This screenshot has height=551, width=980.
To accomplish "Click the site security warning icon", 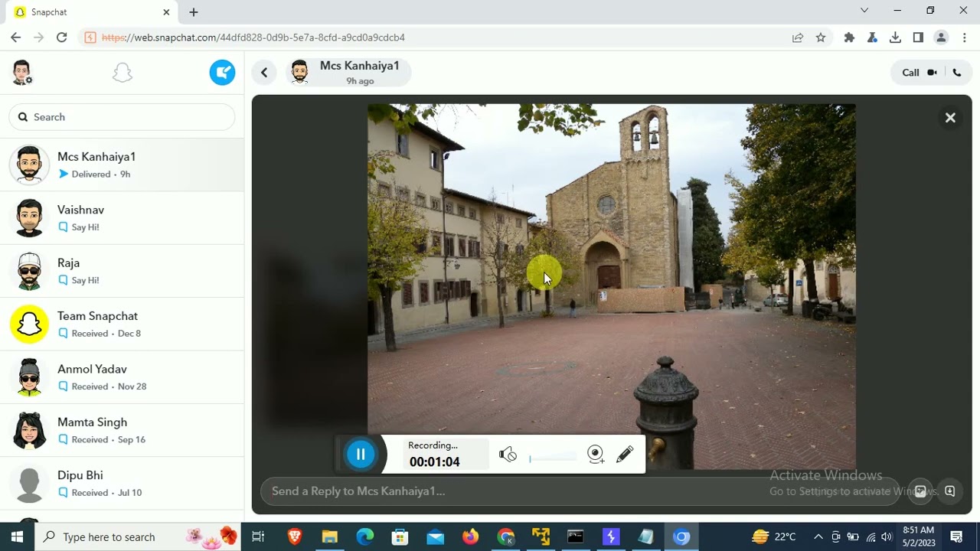I will pyautogui.click(x=90, y=37).
